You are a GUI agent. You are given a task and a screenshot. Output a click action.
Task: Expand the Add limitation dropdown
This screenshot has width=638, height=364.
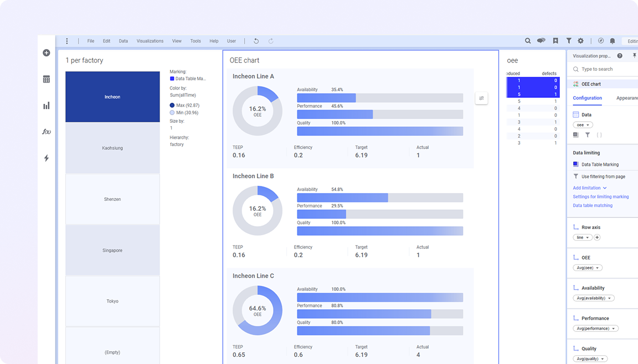click(x=590, y=188)
